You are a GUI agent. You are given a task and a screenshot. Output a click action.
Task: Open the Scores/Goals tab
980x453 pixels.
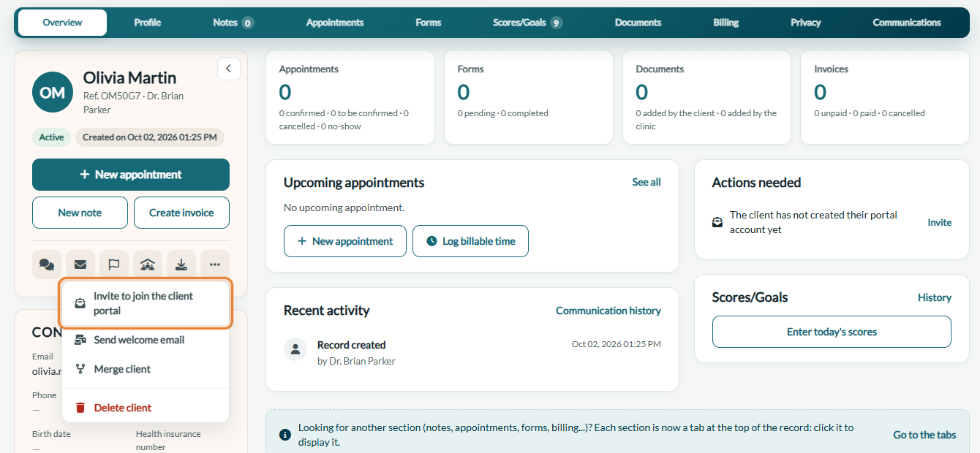click(527, 23)
